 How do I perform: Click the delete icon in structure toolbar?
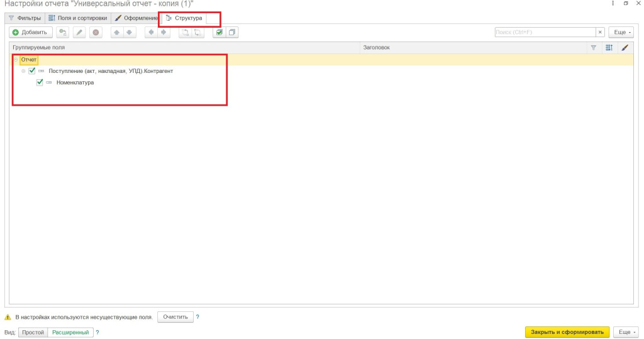coord(96,32)
